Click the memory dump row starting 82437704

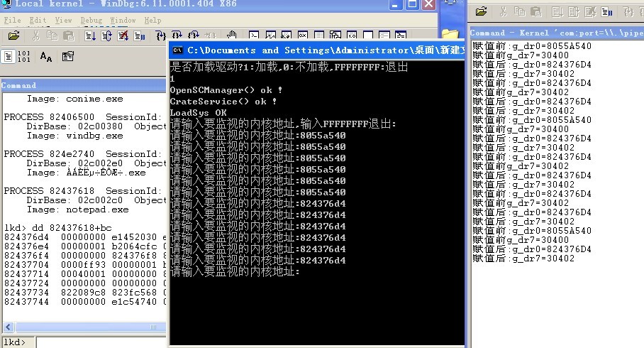point(85,265)
